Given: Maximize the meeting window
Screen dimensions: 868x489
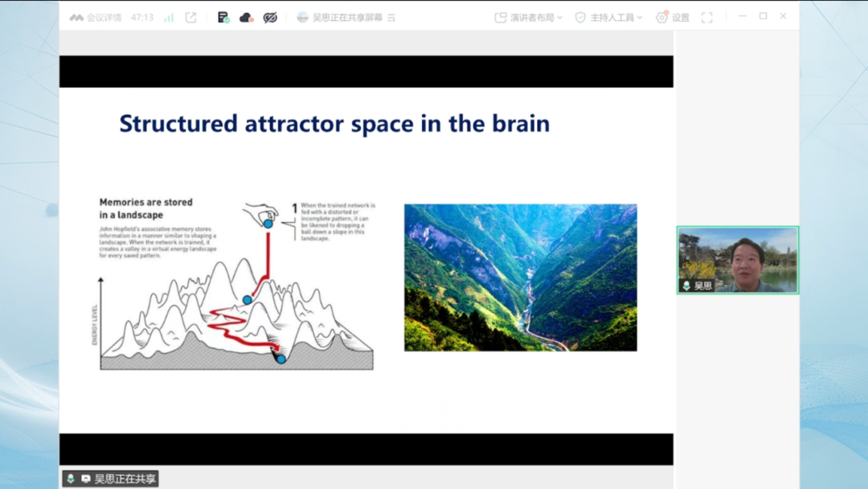Looking at the screenshot, I should 764,17.
